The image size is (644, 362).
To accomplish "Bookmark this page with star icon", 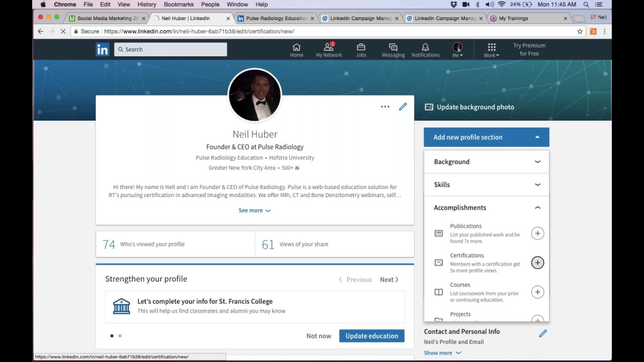I will (x=580, y=31).
